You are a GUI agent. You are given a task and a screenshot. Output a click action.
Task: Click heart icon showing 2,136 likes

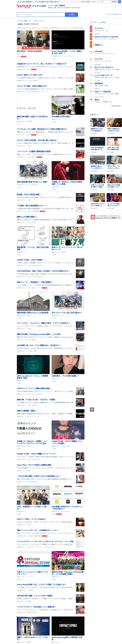click(x=108, y=190)
